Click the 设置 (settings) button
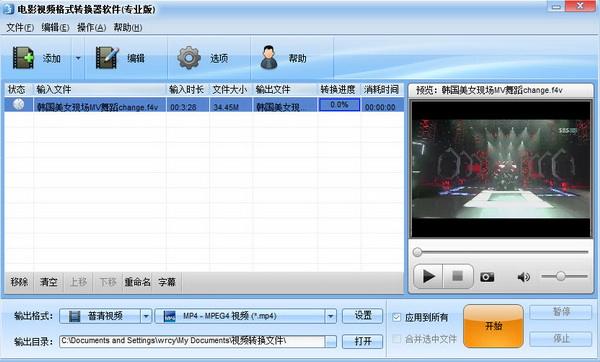 click(362, 316)
